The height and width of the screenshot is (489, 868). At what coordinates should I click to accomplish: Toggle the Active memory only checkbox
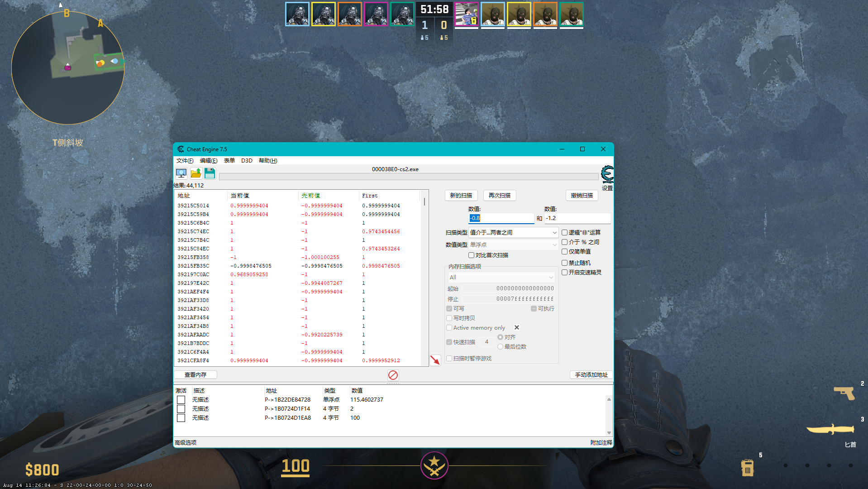(x=449, y=327)
